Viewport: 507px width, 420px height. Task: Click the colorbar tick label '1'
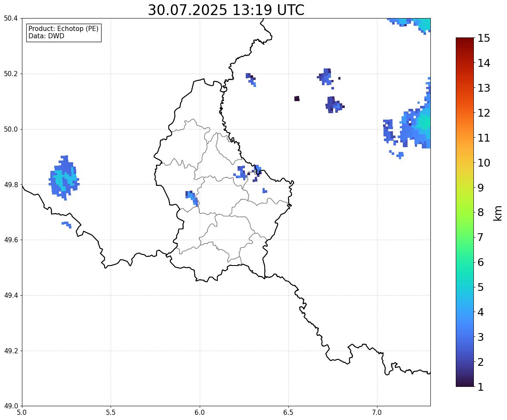point(480,387)
